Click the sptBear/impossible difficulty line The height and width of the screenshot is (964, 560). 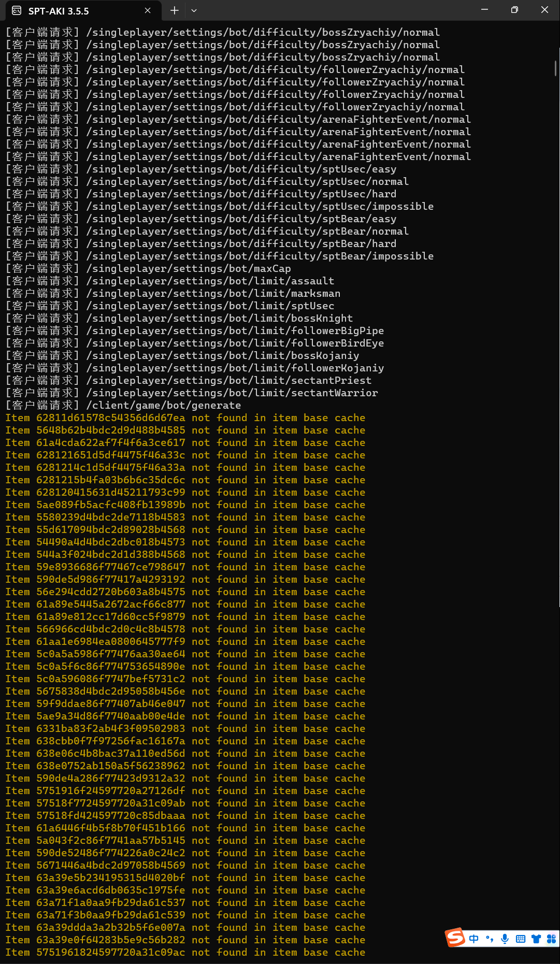pyautogui.click(x=260, y=256)
